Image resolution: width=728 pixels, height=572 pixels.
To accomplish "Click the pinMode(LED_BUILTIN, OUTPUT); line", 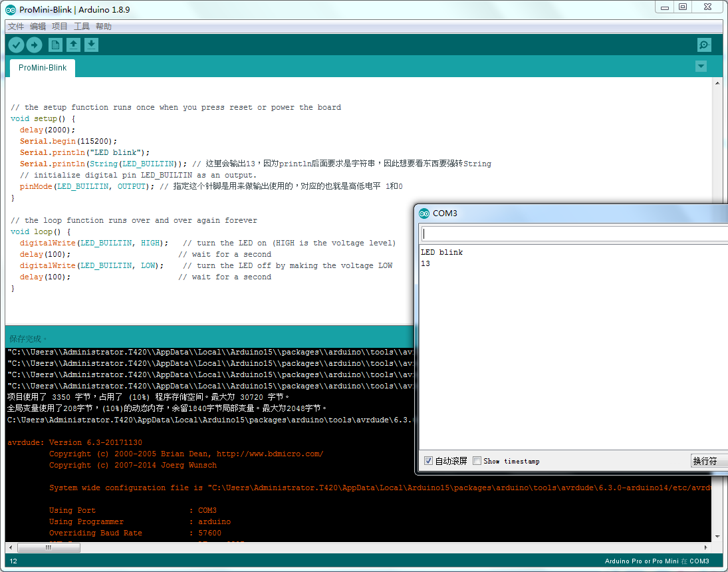I will tap(87, 186).
